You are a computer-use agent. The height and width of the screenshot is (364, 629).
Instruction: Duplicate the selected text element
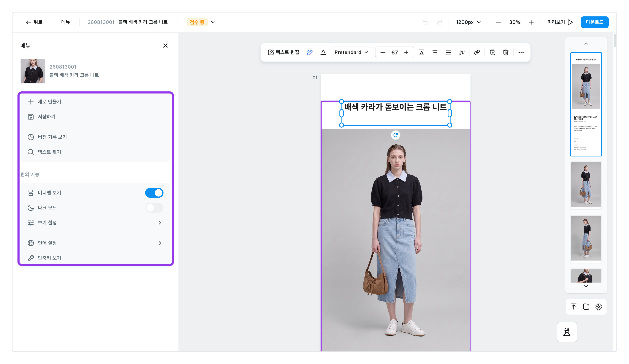(493, 52)
